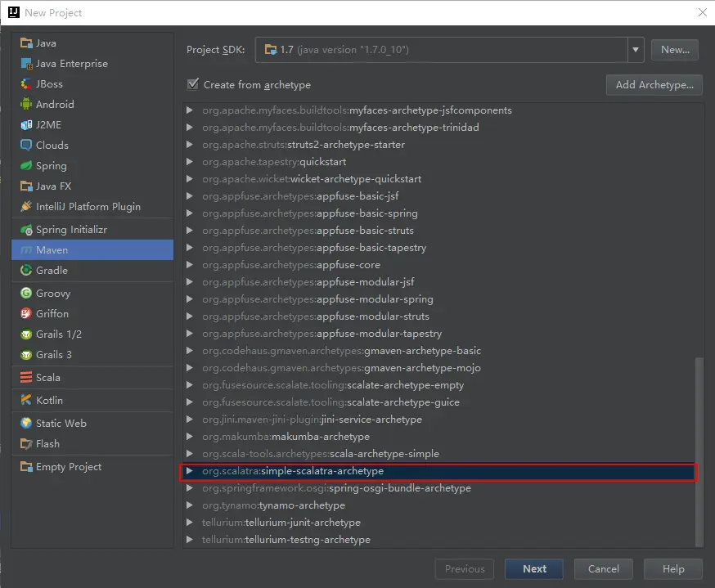Click the Java Enterprise icon
This screenshot has height=588, width=715.
coord(26,64)
